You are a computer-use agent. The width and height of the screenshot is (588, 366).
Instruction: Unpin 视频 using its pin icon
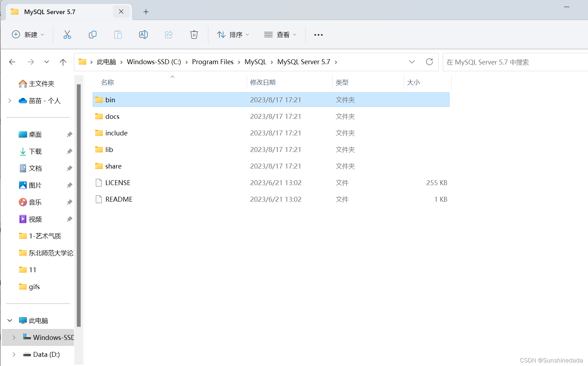pyautogui.click(x=69, y=219)
